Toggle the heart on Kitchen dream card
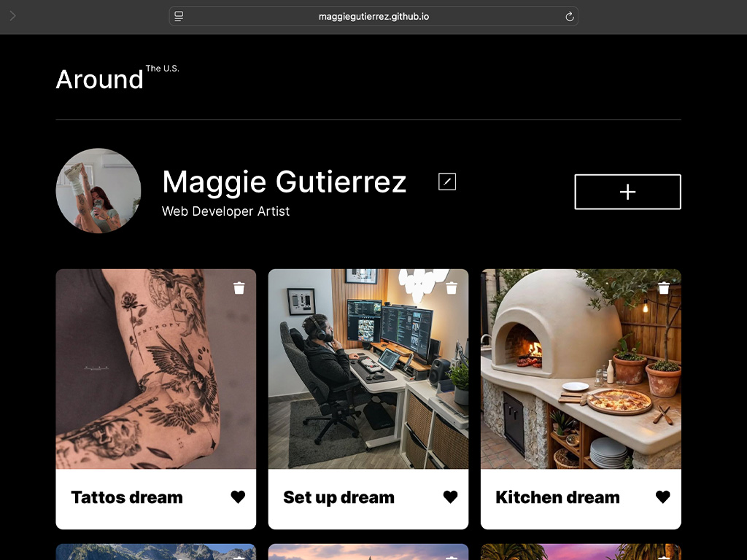The height and width of the screenshot is (560, 747). tap(662, 497)
